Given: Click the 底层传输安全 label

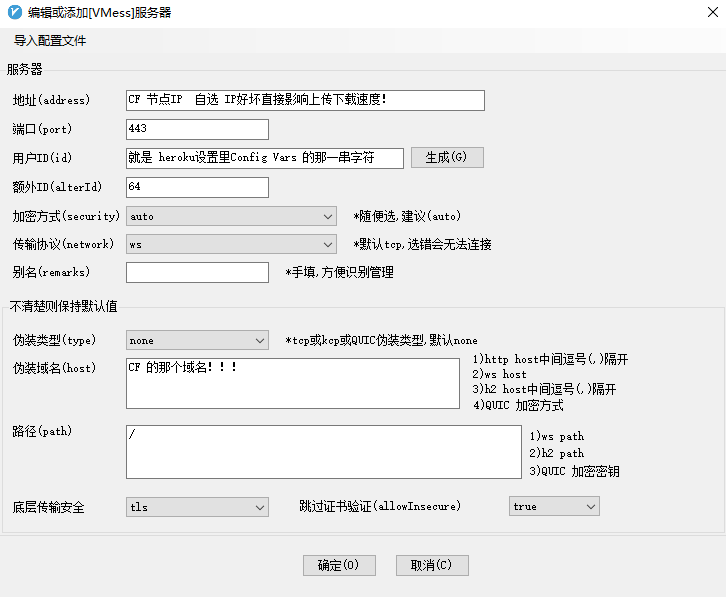Looking at the screenshot, I should pos(49,508).
